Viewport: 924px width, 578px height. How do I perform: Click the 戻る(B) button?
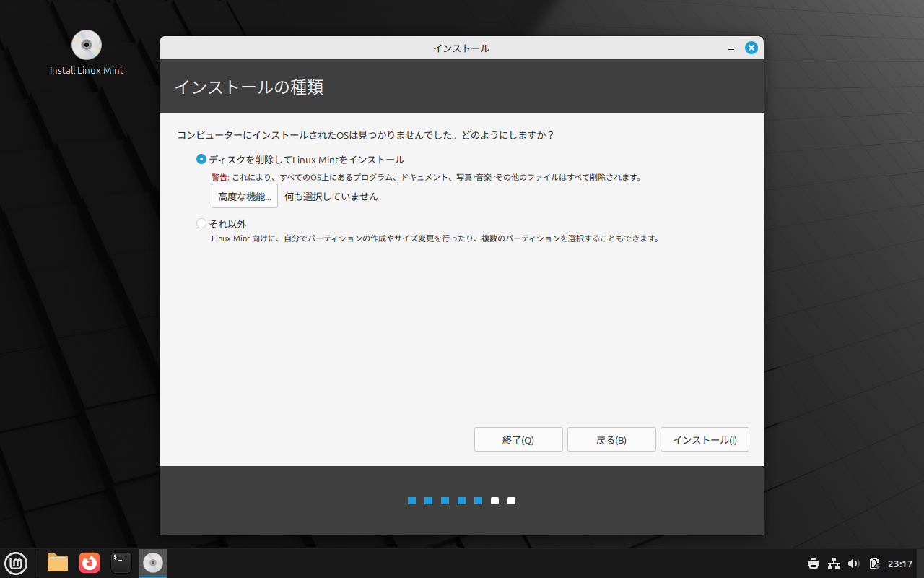pos(611,439)
